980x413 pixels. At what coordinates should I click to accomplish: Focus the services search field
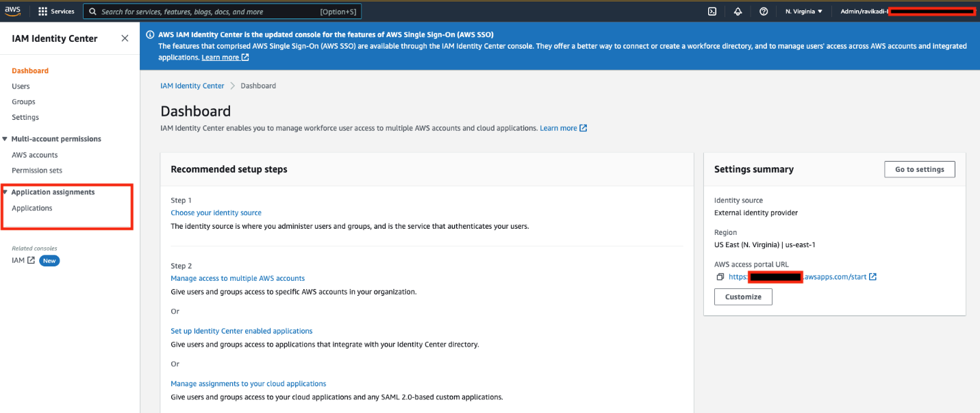pos(222,12)
